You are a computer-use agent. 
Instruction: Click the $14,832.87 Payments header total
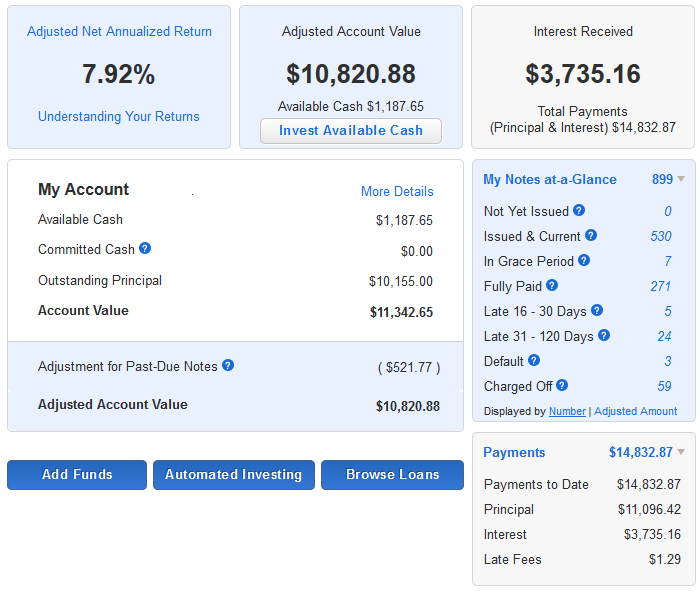(641, 452)
